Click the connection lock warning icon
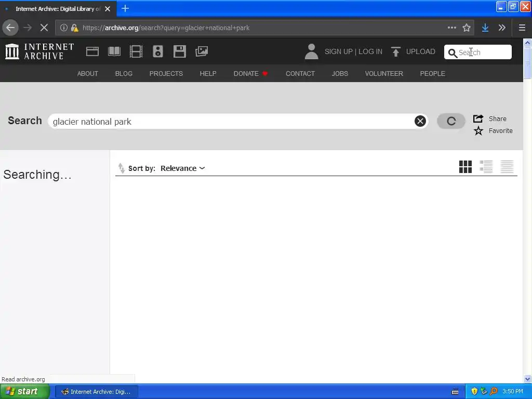The height and width of the screenshot is (399, 532). (x=75, y=28)
